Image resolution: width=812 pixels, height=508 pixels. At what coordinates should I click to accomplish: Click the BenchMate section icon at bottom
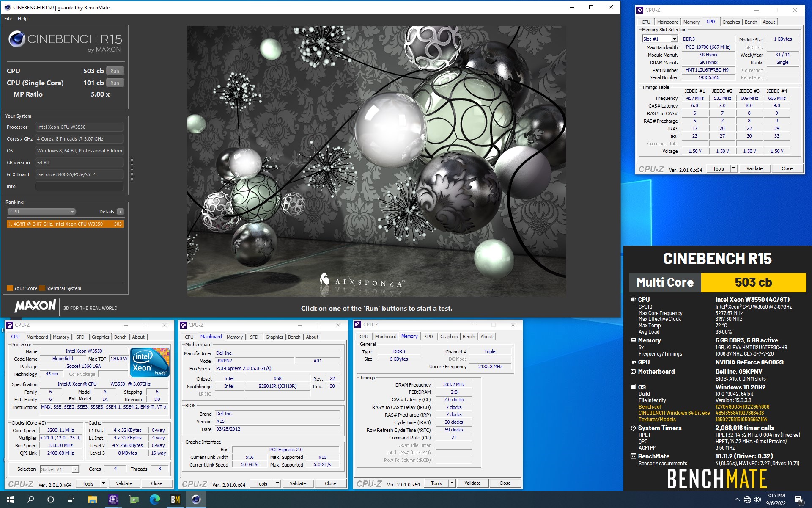(x=633, y=456)
